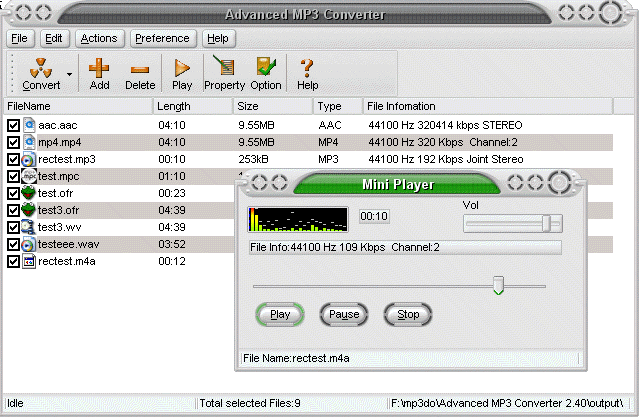Click the Help question mark icon
This screenshot has height=417, width=639.
(307, 68)
